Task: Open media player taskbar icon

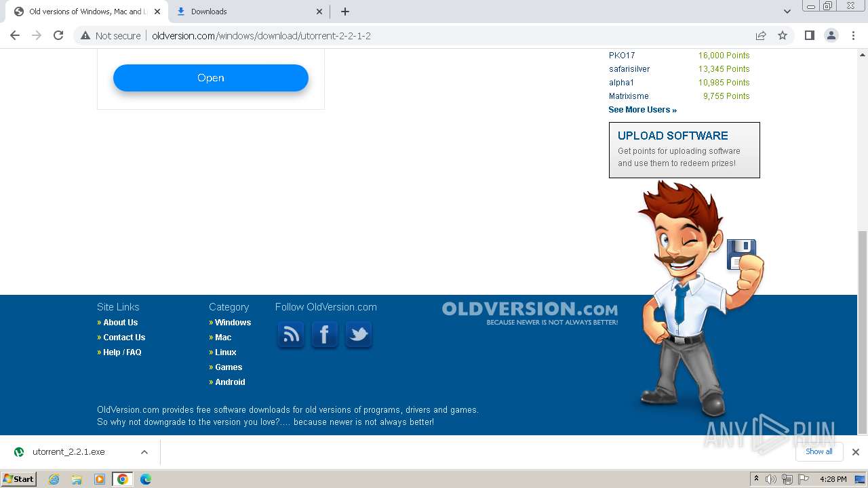Action: point(100,479)
